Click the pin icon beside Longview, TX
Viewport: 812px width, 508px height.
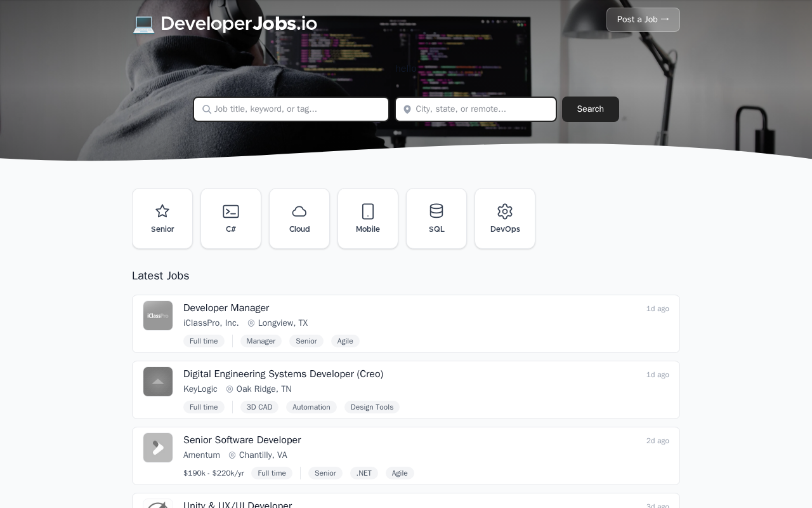click(x=251, y=323)
